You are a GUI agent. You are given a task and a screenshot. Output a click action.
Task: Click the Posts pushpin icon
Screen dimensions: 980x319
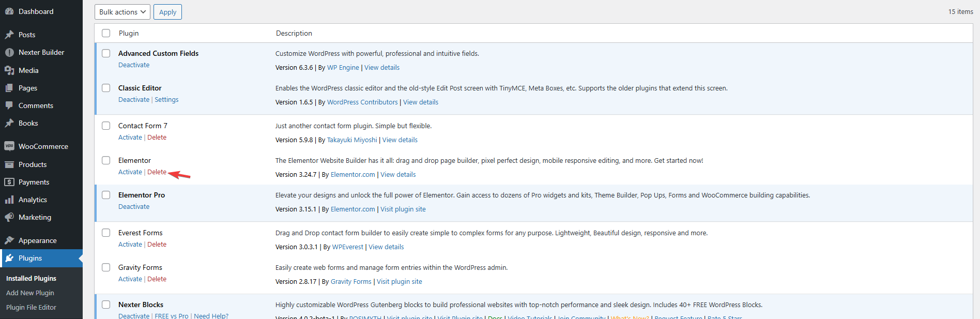[9, 35]
